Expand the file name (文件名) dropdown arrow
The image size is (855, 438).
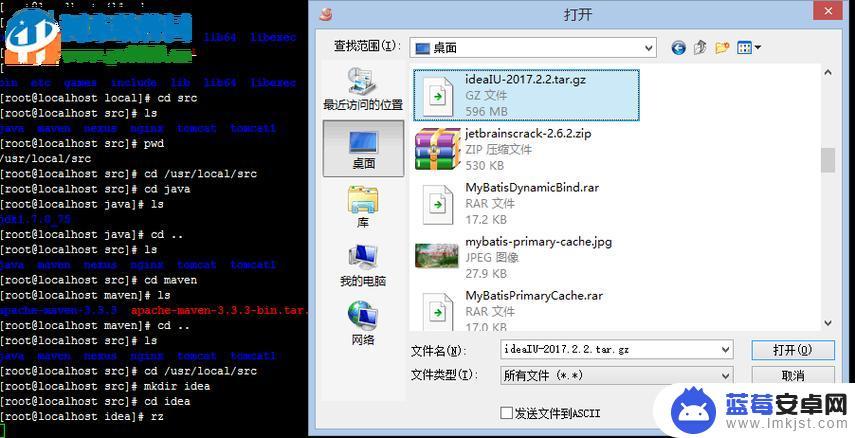[726, 350]
